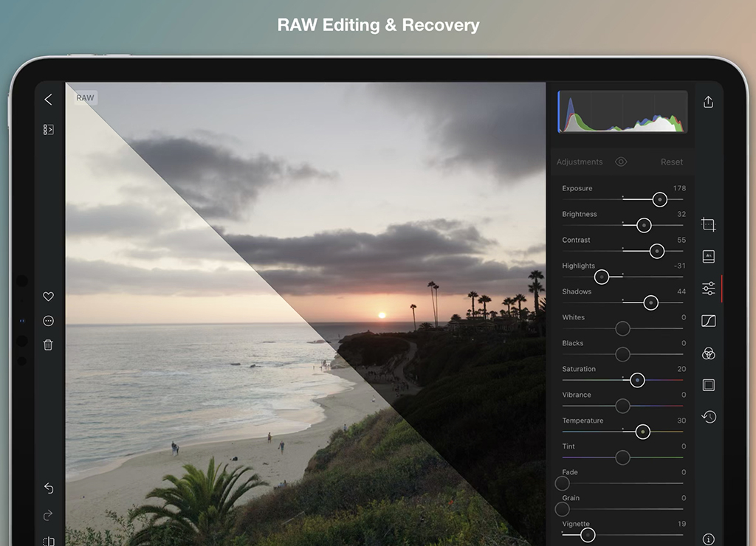Click the Vignette slider handle
756x546 pixels.
(x=587, y=535)
